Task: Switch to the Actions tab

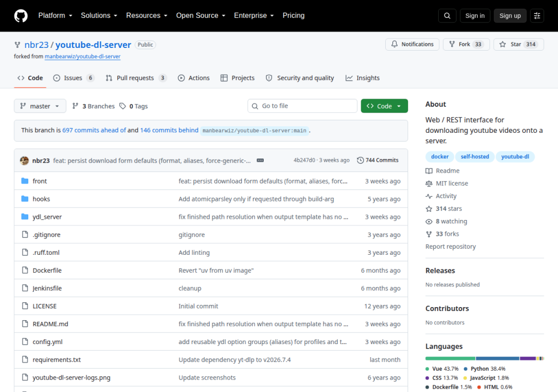Action: [x=194, y=78]
